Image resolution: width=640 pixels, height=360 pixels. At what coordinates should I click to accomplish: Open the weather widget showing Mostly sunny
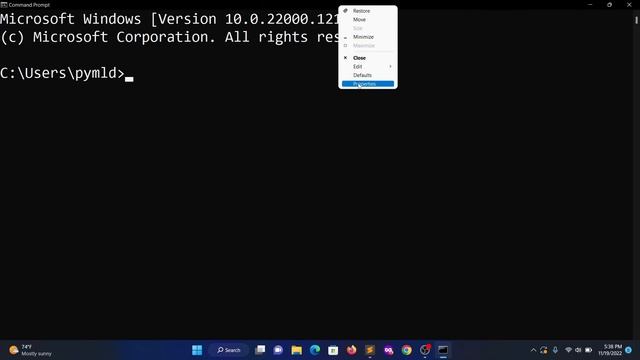coord(31,350)
